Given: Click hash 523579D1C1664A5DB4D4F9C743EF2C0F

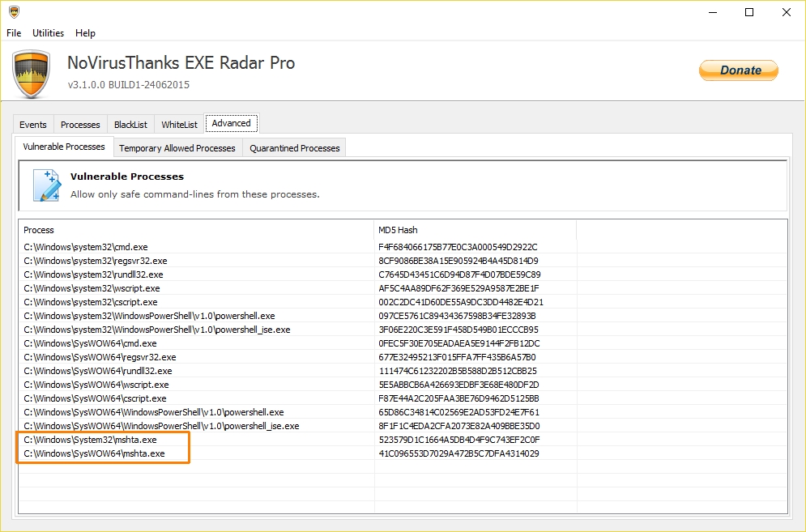Looking at the screenshot, I should [459, 440].
